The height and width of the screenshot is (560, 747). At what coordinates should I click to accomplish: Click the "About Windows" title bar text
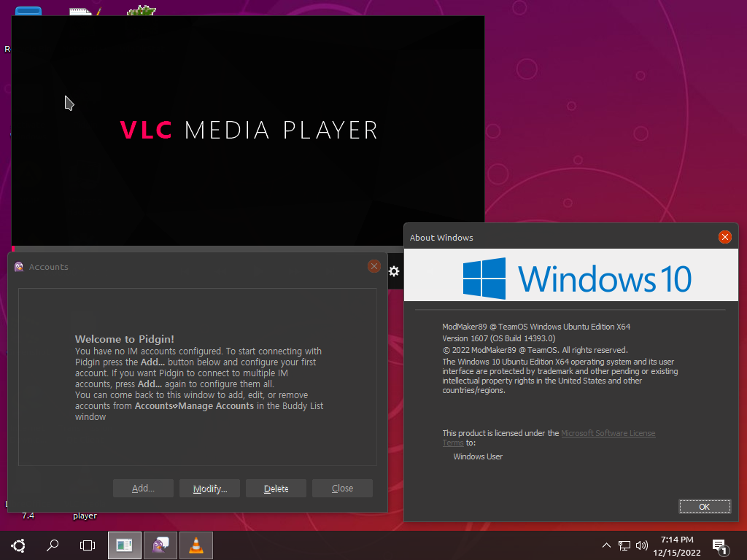(x=441, y=238)
